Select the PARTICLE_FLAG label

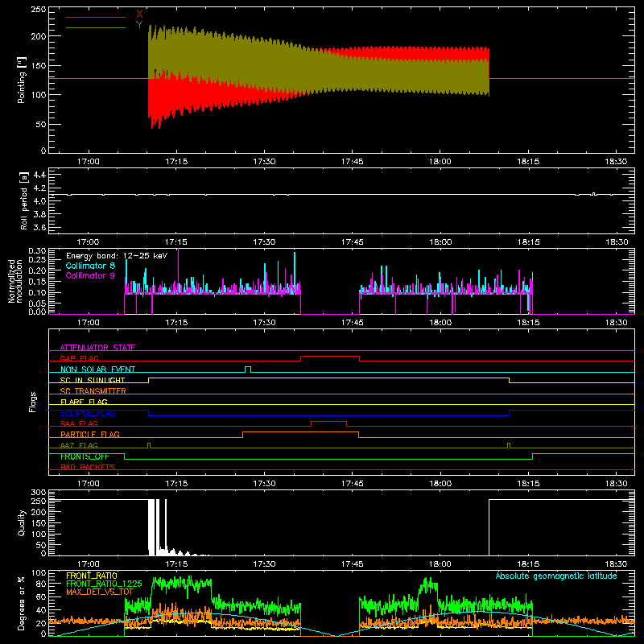coord(90,434)
